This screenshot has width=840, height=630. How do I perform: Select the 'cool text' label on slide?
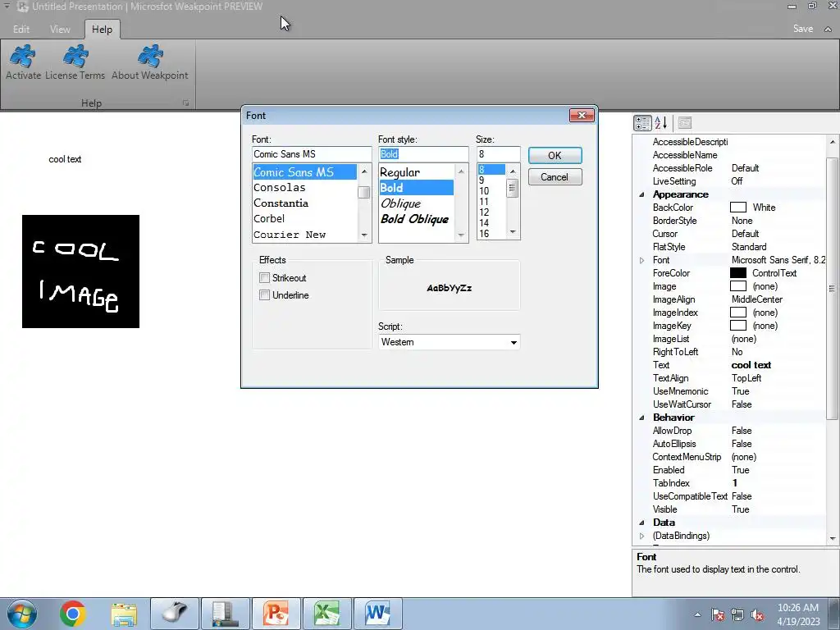click(x=65, y=159)
